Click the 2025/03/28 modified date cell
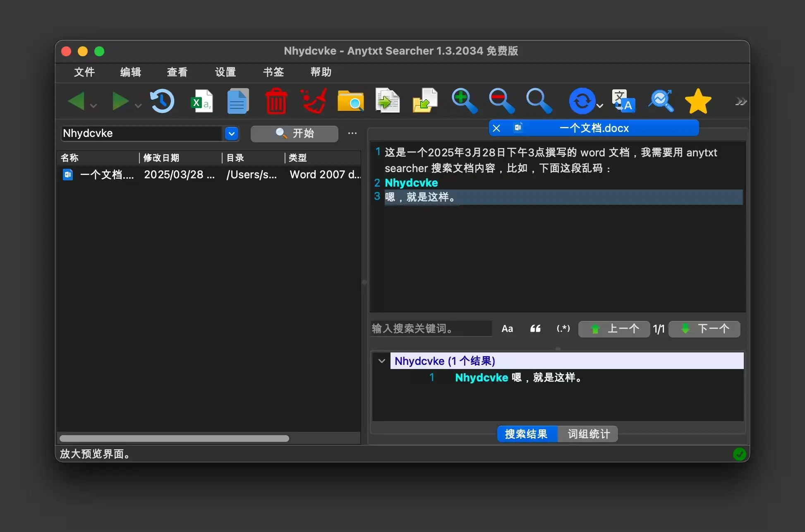 click(x=180, y=175)
